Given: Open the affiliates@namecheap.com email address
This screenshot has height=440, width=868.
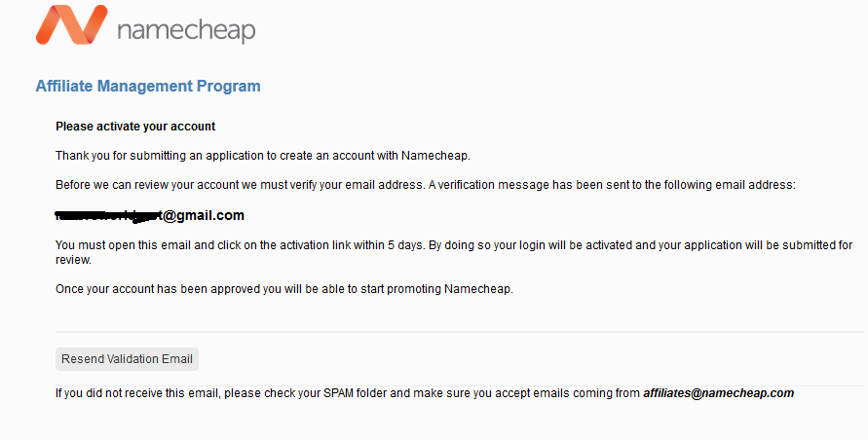Looking at the screenshot, I should pos(719,393).
